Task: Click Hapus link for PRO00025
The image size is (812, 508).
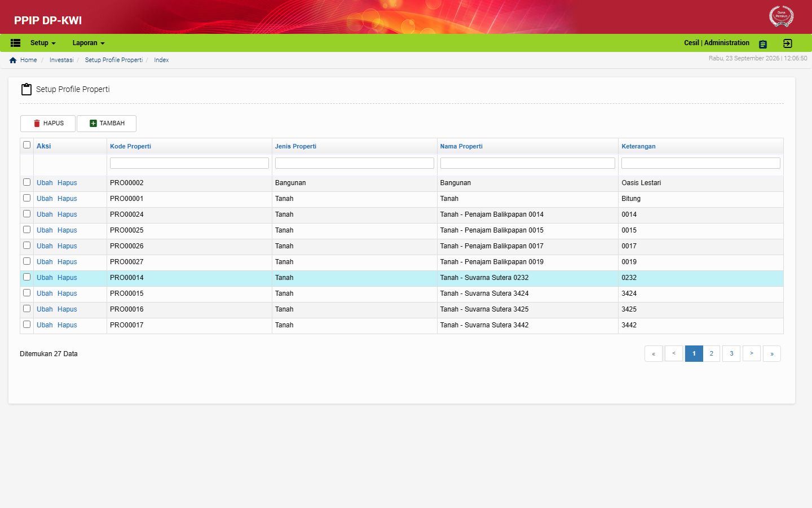Action: click(x=67, y=230)
